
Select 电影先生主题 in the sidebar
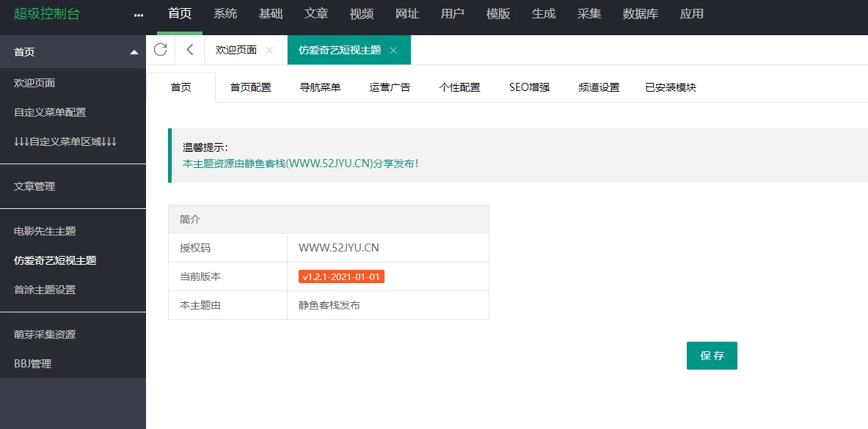coord(45,231)
